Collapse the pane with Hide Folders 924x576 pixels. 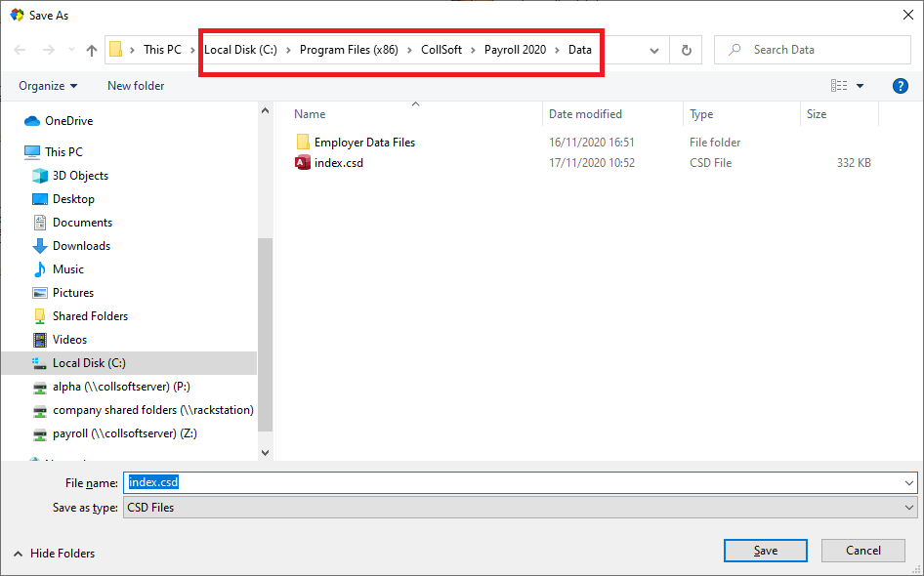55,554
